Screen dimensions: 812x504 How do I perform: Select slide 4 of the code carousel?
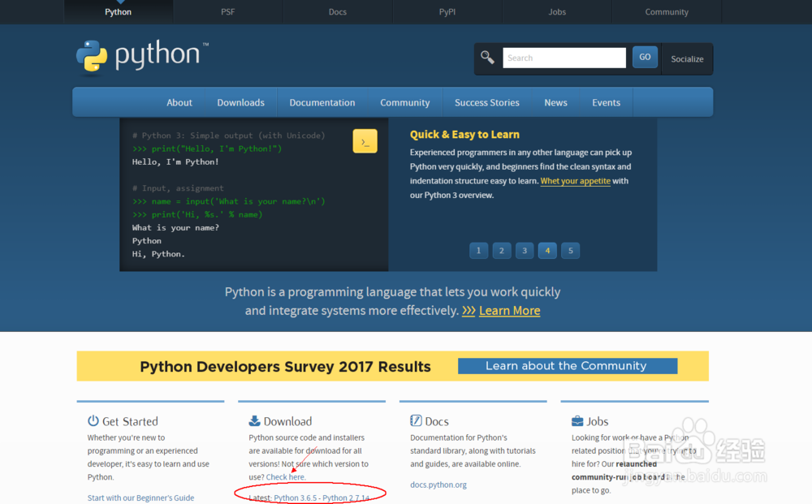click(x=547, y=251)
